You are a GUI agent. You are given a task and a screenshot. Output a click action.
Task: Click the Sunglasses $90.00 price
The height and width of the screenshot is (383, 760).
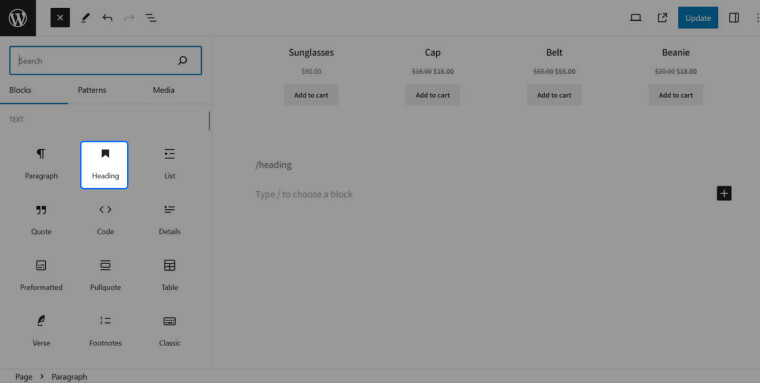(x=311, y=71)
